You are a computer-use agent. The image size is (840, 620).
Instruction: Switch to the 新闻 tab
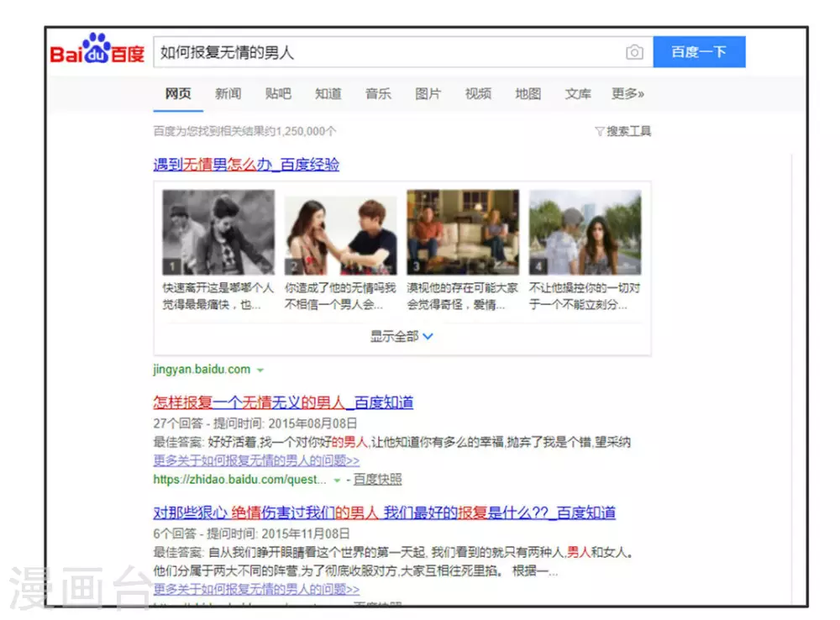[228, 94]
